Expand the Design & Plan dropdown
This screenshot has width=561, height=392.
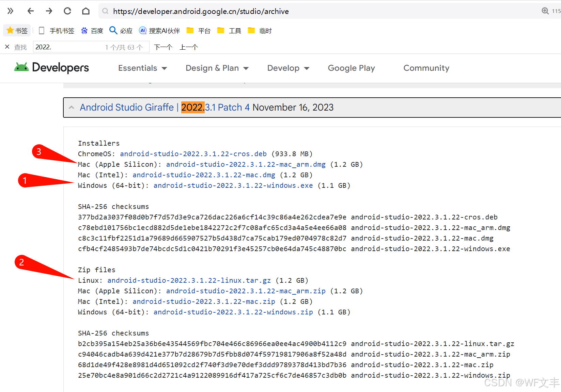pos(217,68)
